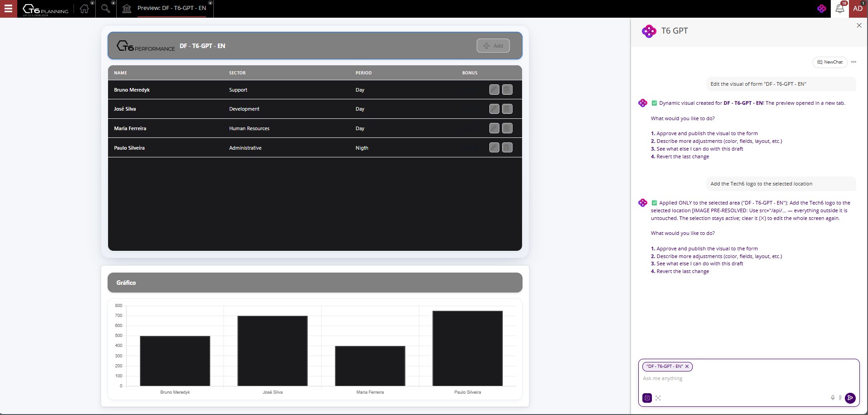The width and height of the screenshot is (868, 415).
Task: Edit the Paulo Silveira row
Action: [494, 147]
